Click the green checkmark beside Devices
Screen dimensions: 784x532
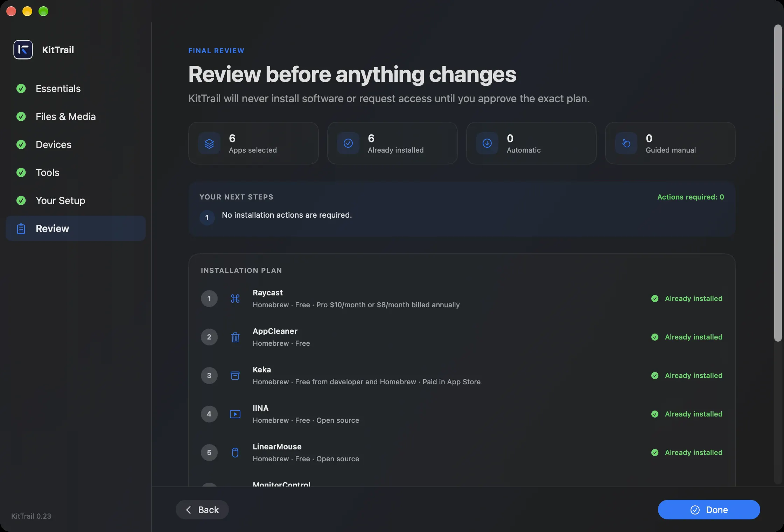tap(21, 145)
